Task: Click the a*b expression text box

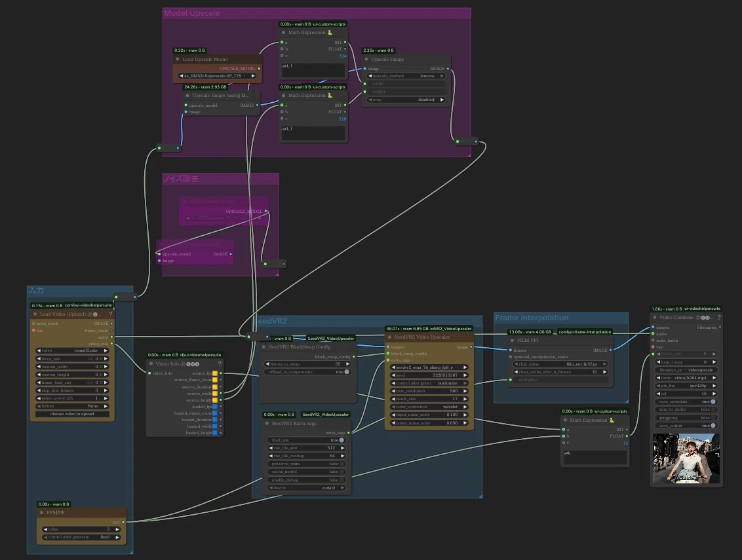Action: pos(595,457)
